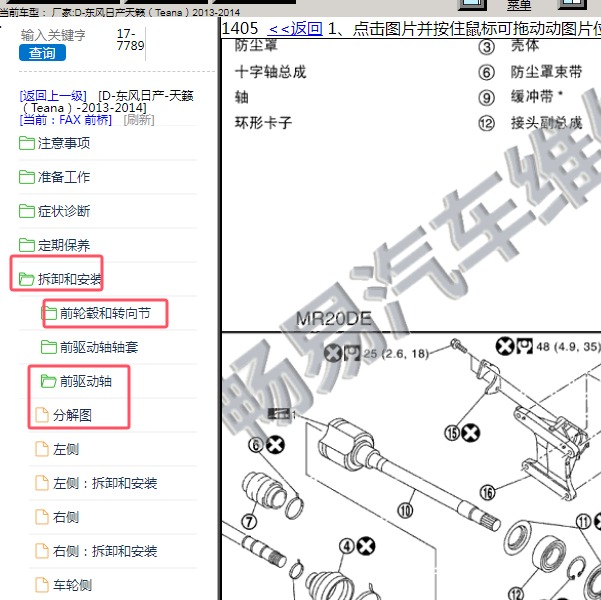
Task: Click the MR20DE exploded diagram image
Action: pyautogui.click(x=411, y=466)
